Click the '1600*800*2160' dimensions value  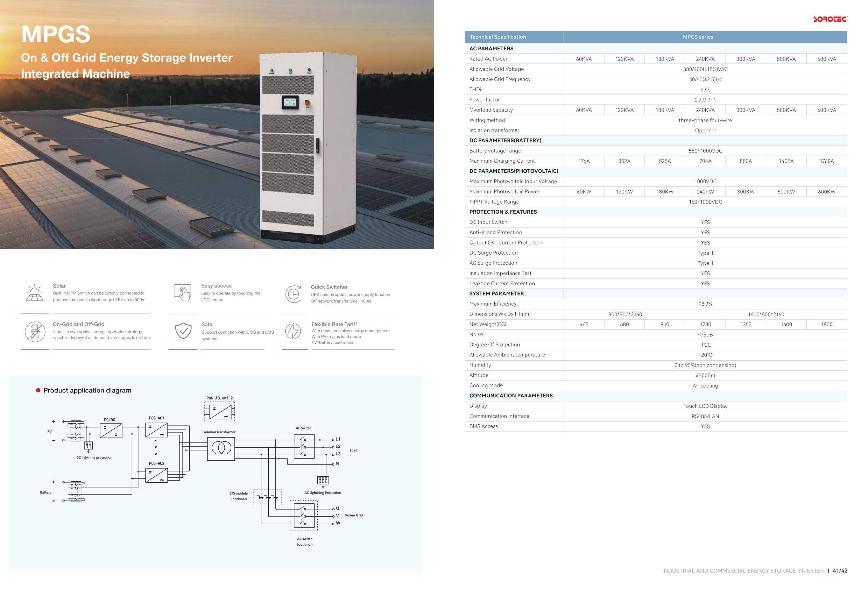click(766, 314)
